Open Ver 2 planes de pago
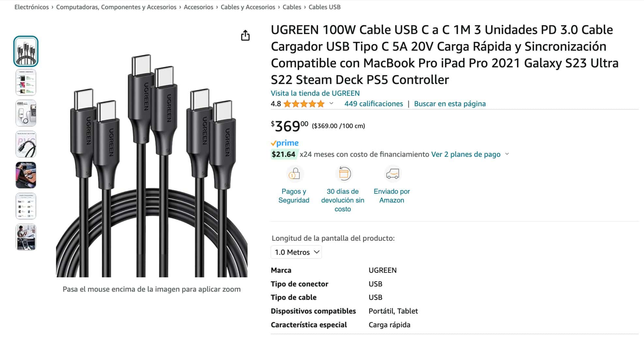 [x=466, y=154]
